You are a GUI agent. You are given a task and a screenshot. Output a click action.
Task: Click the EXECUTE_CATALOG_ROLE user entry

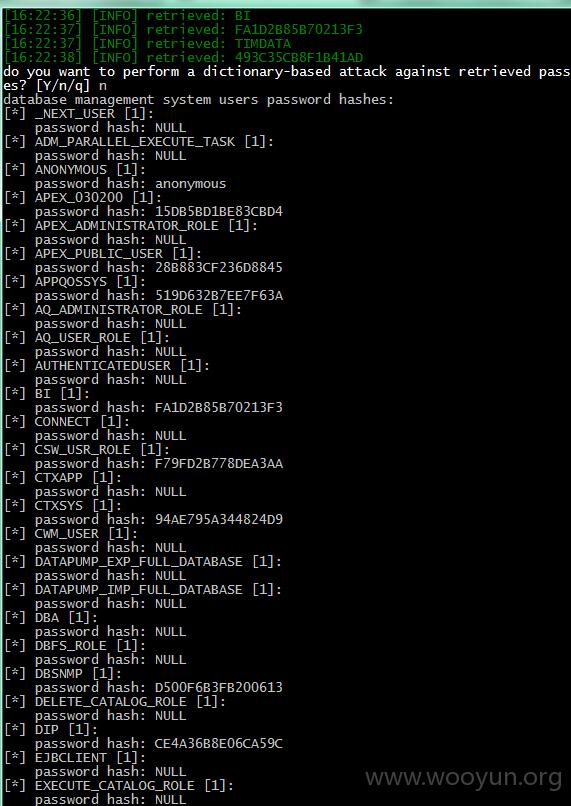pos(119,786)
